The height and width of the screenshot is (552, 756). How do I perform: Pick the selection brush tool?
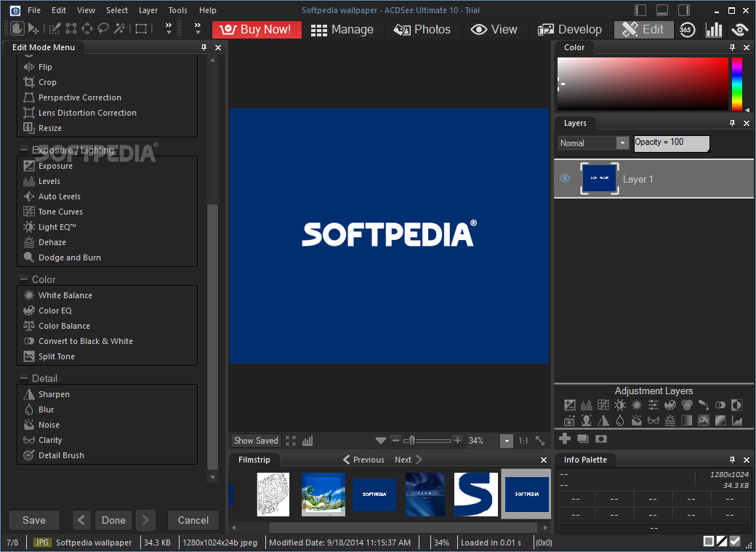(x=55, y=29)
